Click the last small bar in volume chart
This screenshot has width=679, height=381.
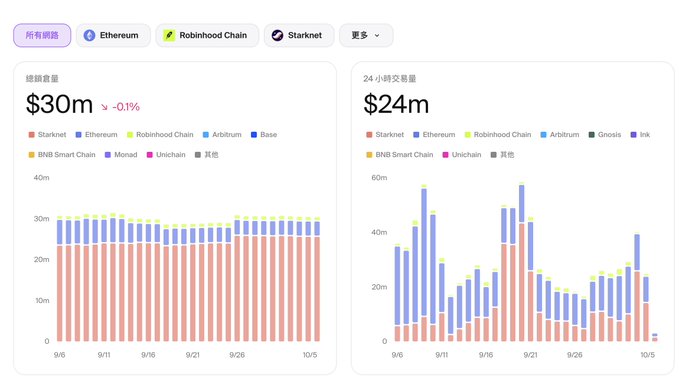coord(654,337)
